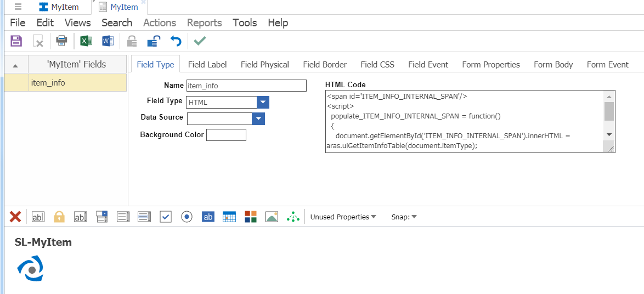Add a color field using the four-squares icon
The width and height of the screenshot is (644, 294).
pyautogui.click(x=251, y=217)
